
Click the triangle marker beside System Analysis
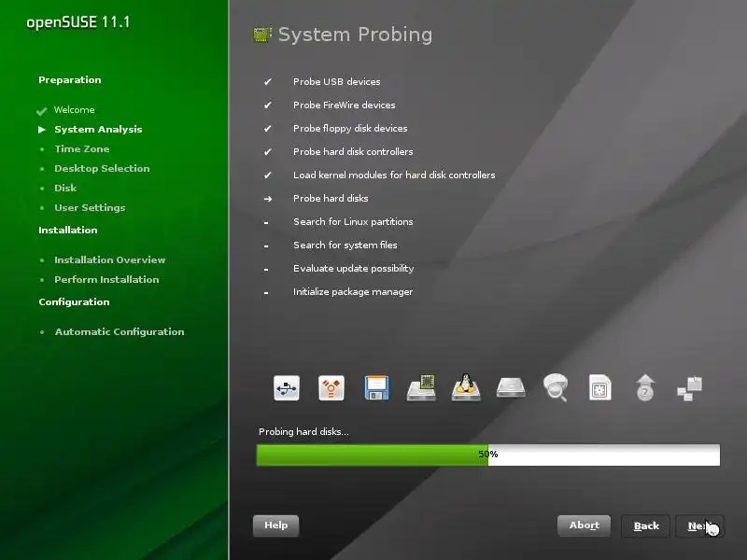pyautogui.click(x=42, y=130)
